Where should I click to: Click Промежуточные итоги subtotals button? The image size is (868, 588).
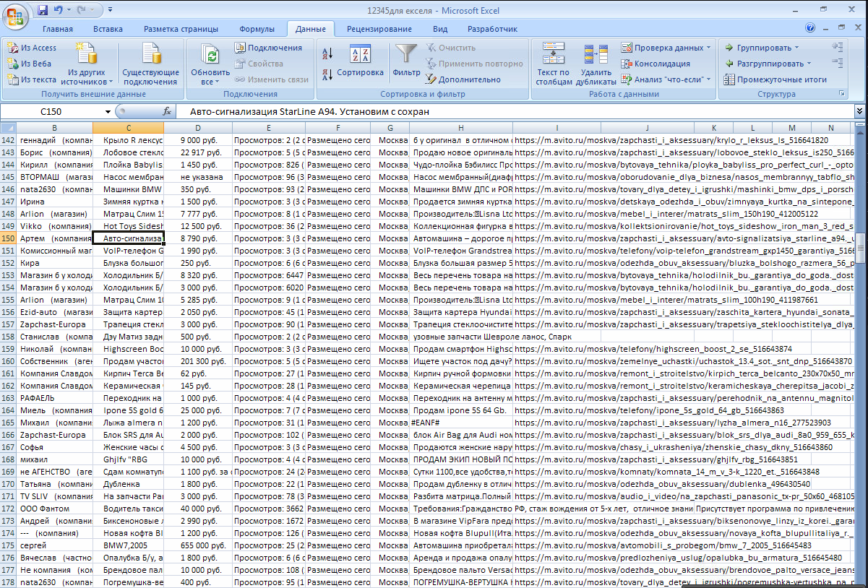point(775,79)
